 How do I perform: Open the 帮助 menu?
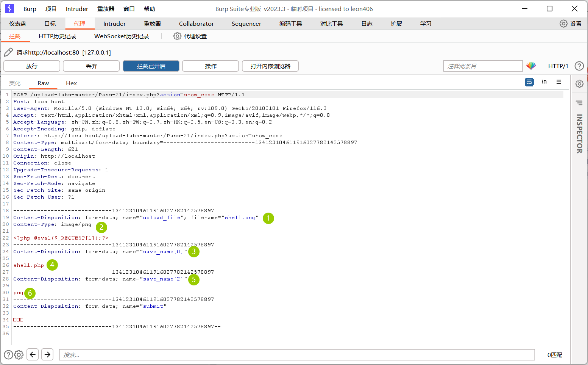coord(150,9)
